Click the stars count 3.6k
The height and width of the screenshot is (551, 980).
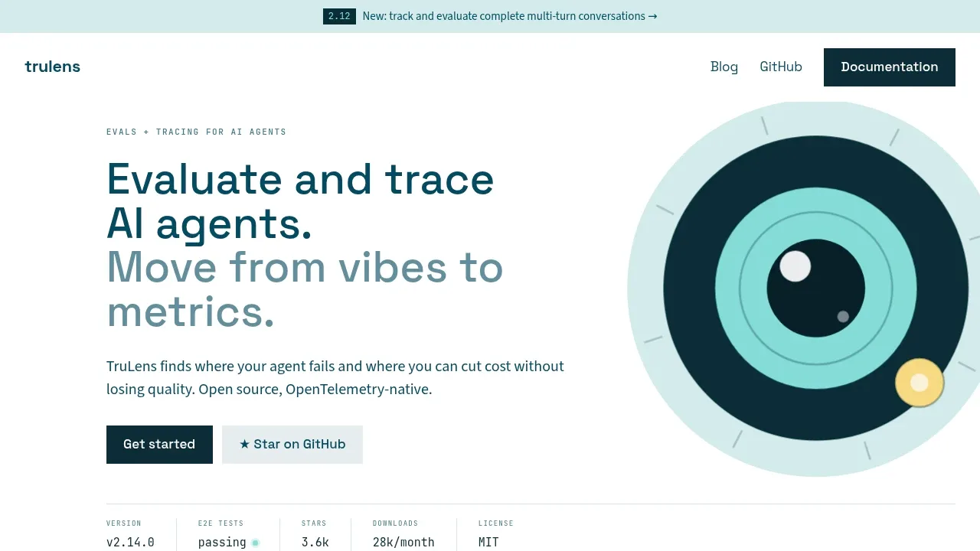(x=315, y=543)
